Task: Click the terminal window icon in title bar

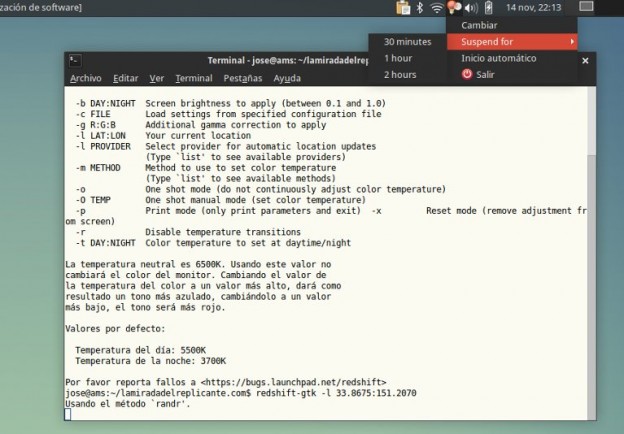Action: pos(75,60)
